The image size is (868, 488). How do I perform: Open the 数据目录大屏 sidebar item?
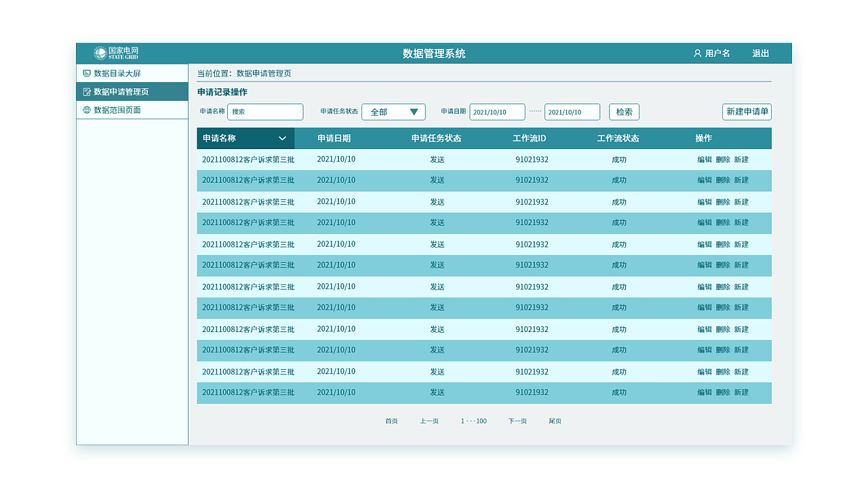[132, 73]
